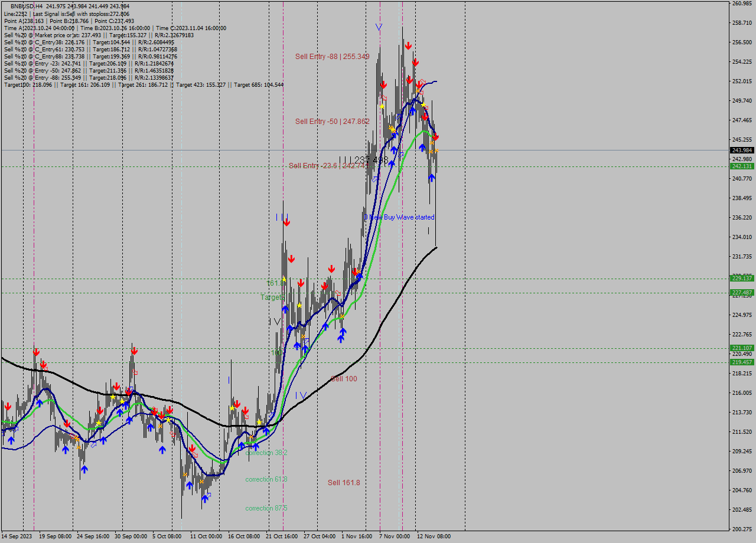Click the 243.984 price tag on the axis
Viewport: 756px width, 543px height.
coord(741,151)
